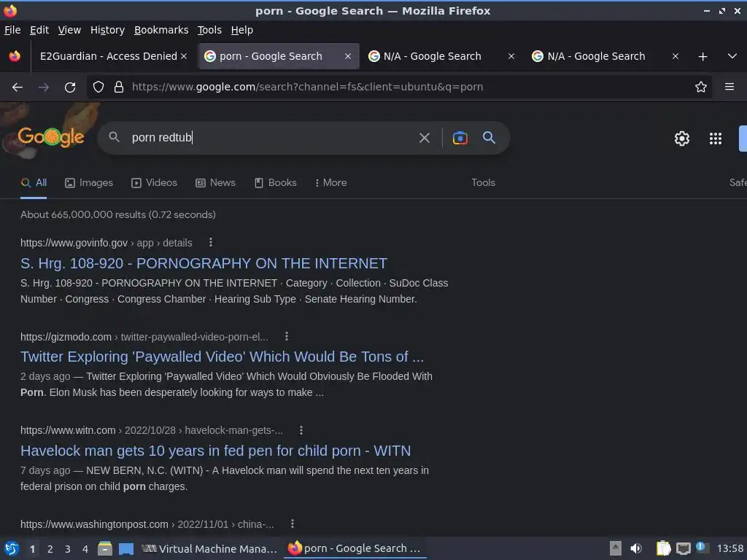This screenshot has height=560, width=747.
Task: Open the taskbar file manager icon
Action: point(105,548)
